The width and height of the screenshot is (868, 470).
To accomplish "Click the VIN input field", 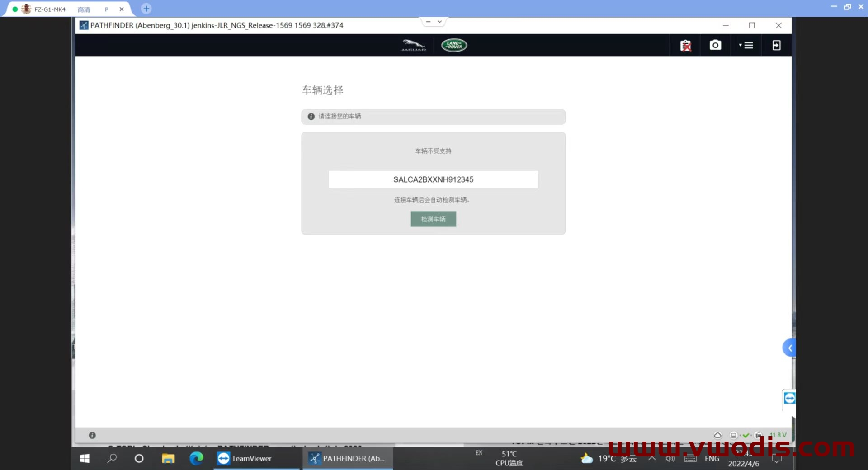I will point(433,179).
